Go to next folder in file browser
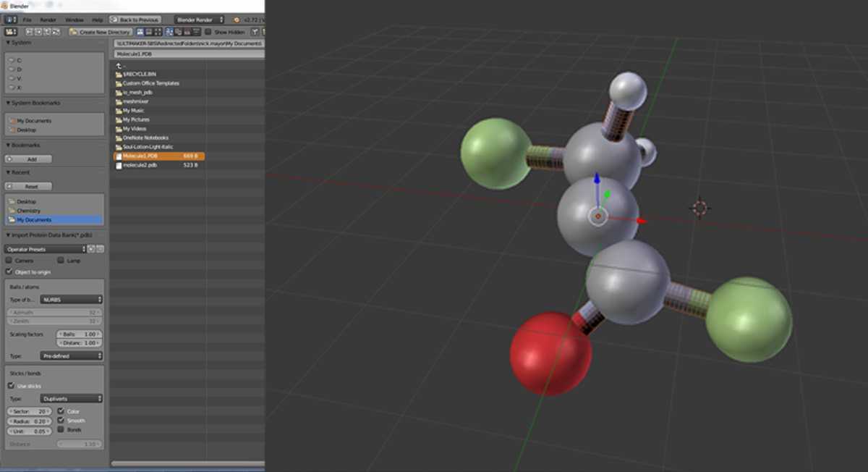 coord(38,32)
